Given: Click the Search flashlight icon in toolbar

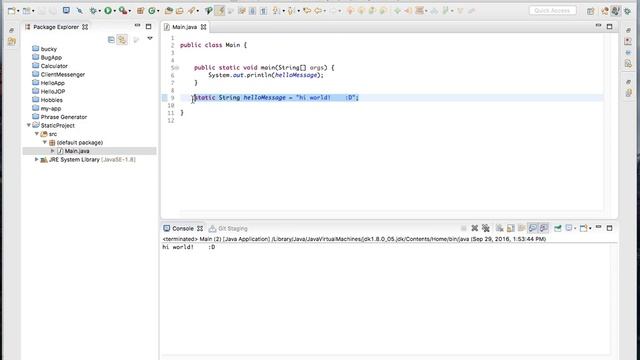Looking at the screenshot, I should [191, 11].
